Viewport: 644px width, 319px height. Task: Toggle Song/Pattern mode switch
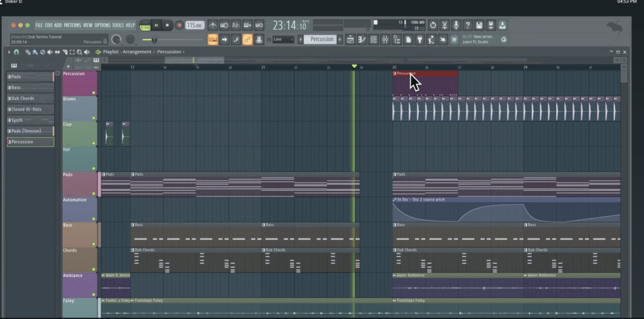pyautogui.click(x=145, y=26)
